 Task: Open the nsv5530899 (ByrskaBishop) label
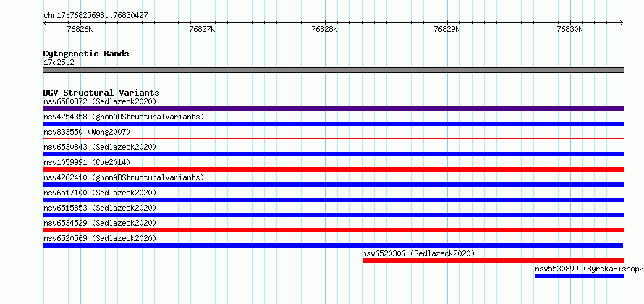tap(590, 269)
